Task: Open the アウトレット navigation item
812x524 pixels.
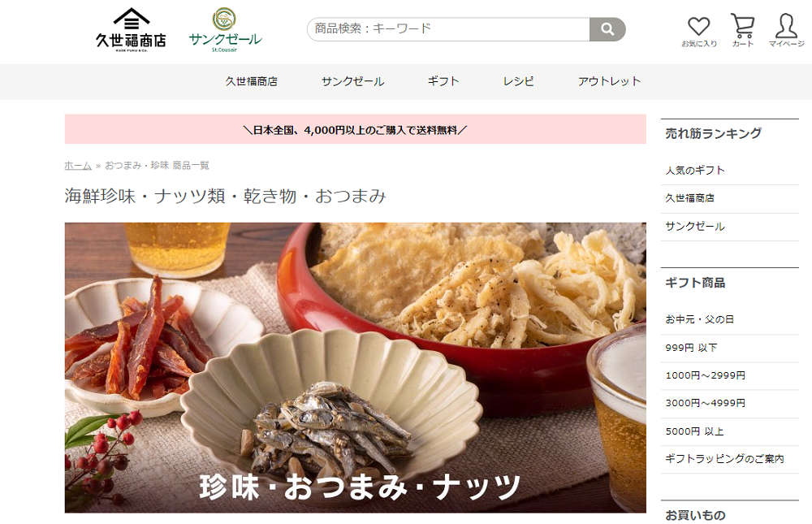Action: click(610, 81)
